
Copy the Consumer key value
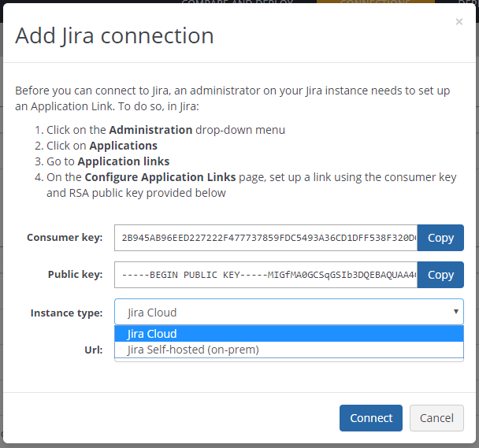click(440, 238)
